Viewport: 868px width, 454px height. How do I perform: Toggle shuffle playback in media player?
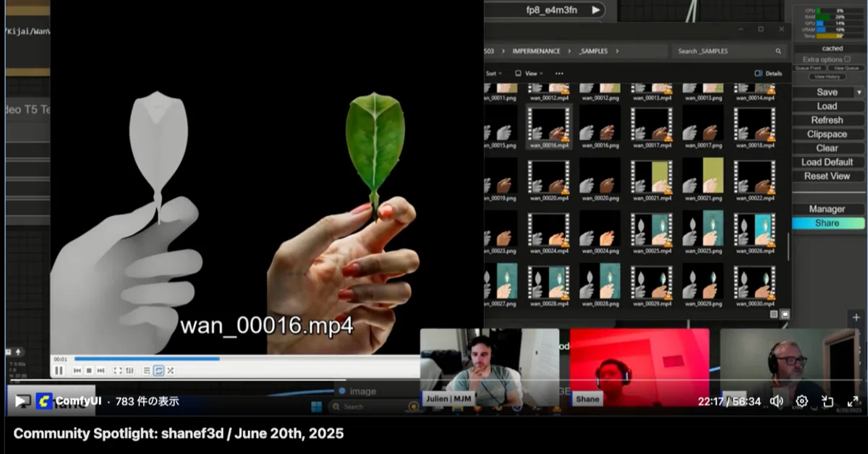(x=171, y=370)
